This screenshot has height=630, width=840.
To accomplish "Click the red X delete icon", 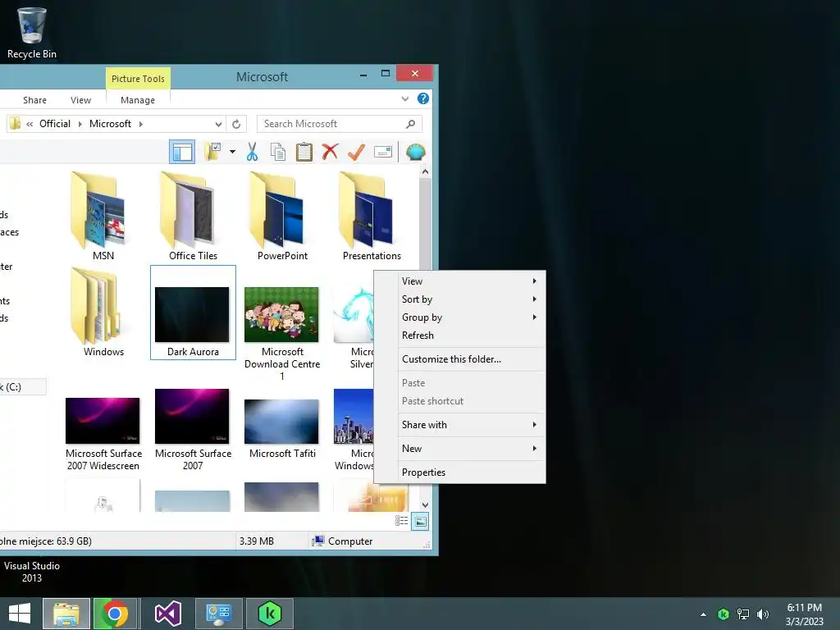I will pyautogui.click(x=330, y=152).
